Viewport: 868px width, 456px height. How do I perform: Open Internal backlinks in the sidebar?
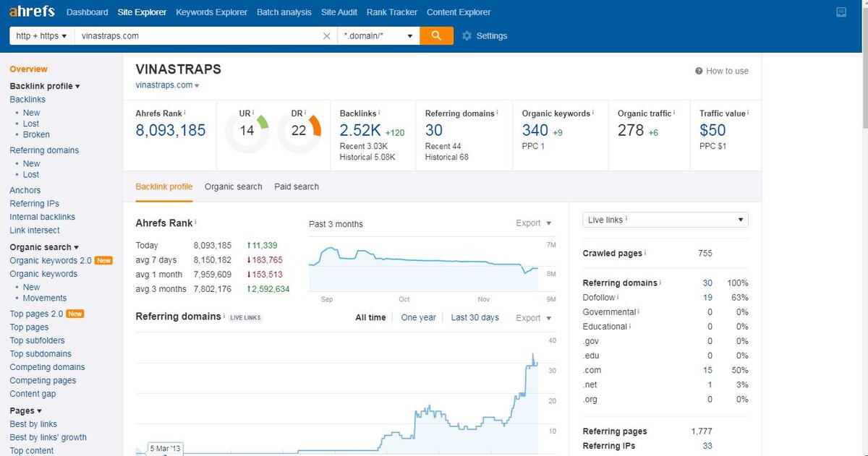(42, 217)
